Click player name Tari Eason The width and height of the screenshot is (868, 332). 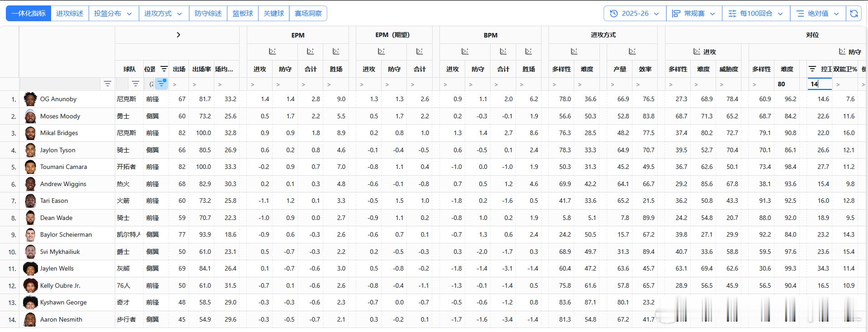pyautogui.click(x=54, y=201)
